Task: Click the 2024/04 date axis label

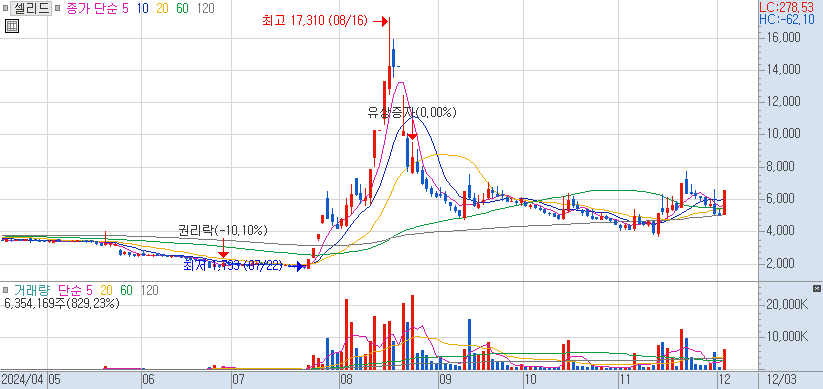Action: [x=23, y=379]
